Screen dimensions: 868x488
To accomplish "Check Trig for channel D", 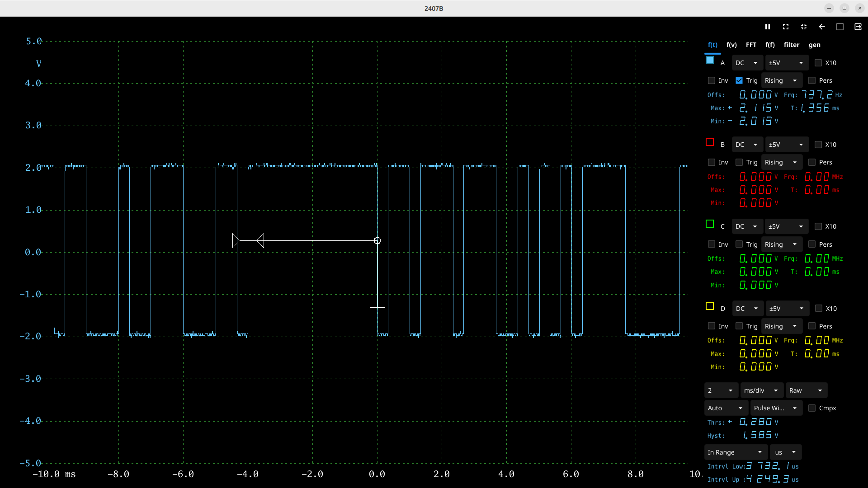I will click(x=739, y=326).
